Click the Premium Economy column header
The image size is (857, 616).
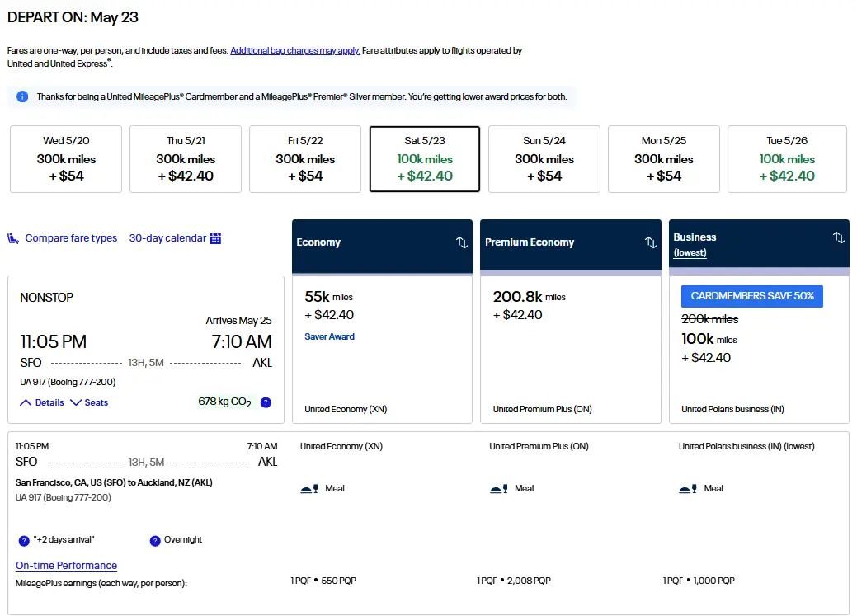(x=571, y=246)
